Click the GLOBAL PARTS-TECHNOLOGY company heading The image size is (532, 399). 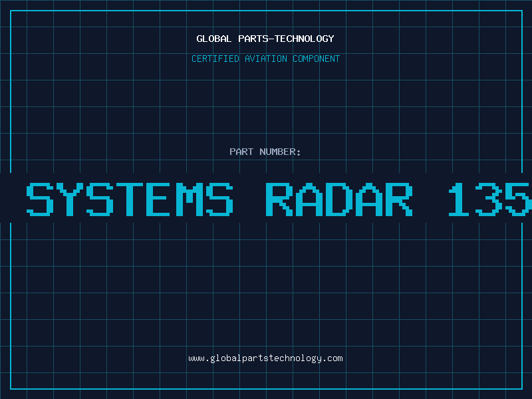[x=265, y=39]
